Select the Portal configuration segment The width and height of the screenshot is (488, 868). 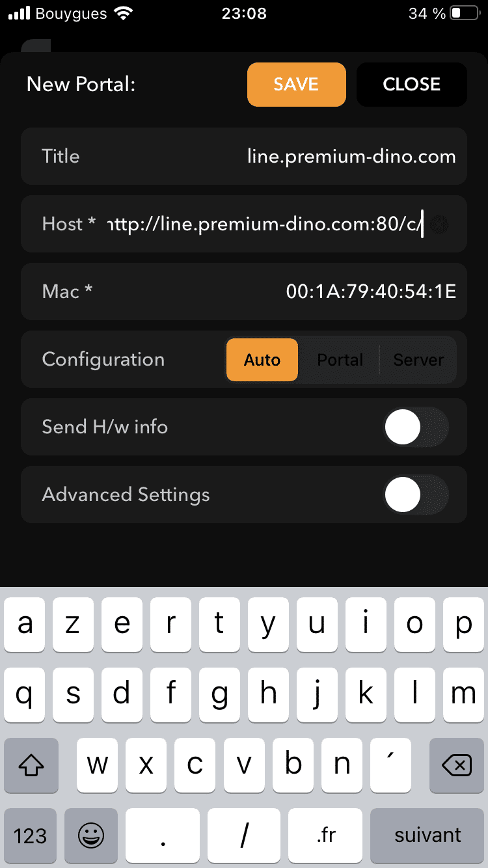click(x=340, y=360)
